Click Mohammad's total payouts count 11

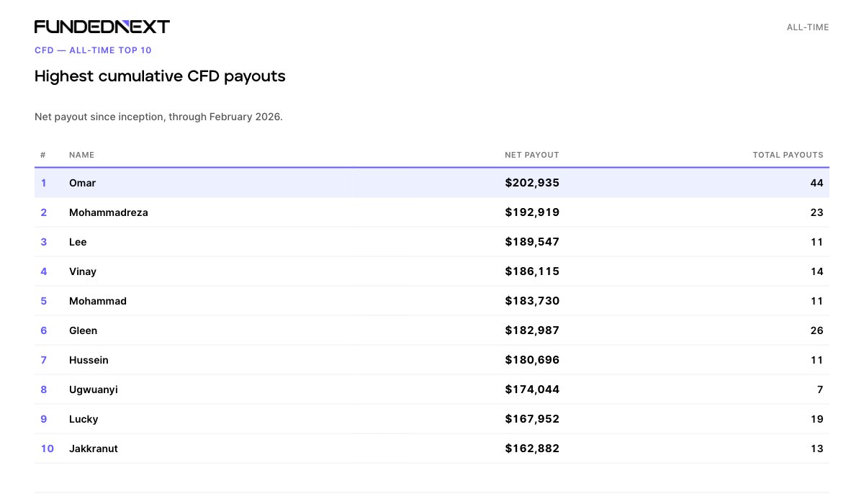pyautogui.click(x=816, y=301)
